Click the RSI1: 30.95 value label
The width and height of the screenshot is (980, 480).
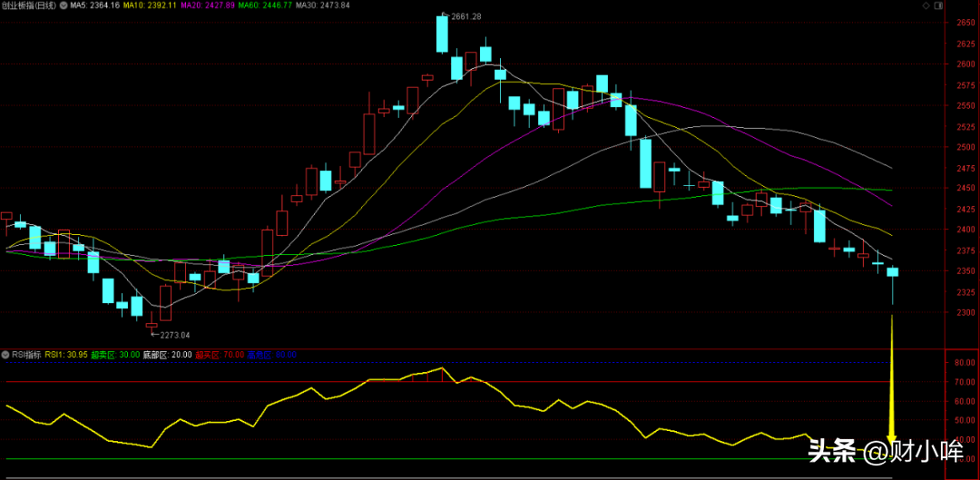click(65, 355)
